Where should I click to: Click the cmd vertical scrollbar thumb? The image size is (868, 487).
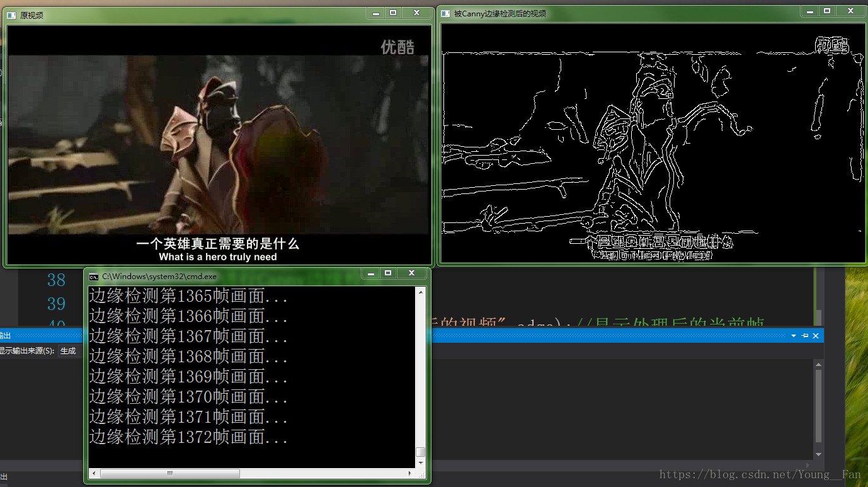421,452
